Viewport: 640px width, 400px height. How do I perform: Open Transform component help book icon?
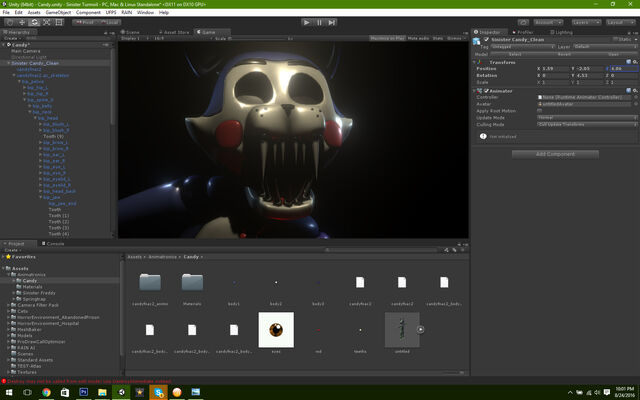click(x=629, y=62)
